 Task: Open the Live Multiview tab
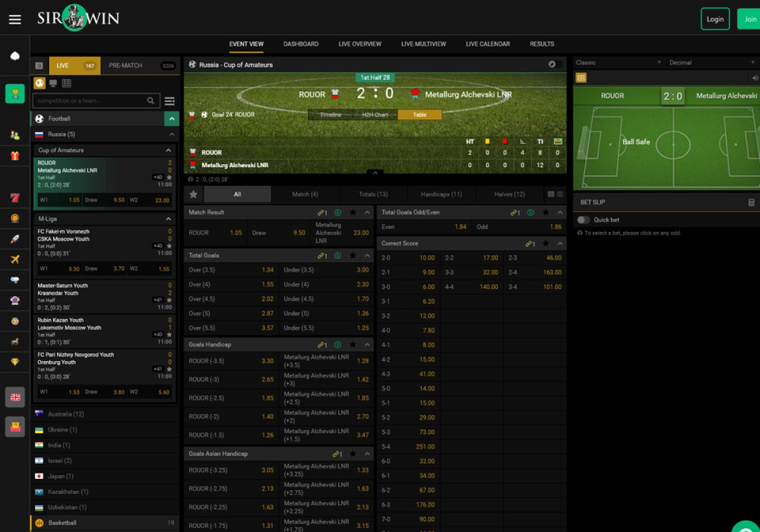(x=424, y=44)
